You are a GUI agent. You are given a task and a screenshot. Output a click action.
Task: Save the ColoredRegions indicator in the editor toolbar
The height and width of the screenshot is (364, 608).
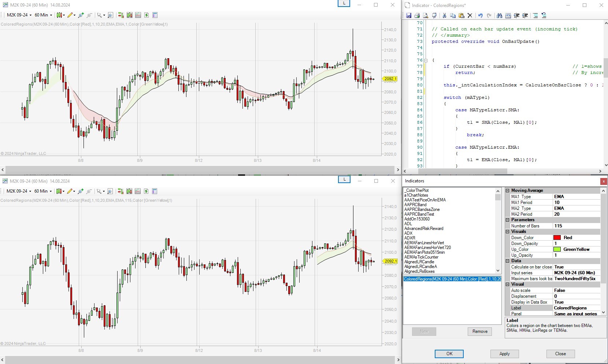pos(409,15)
